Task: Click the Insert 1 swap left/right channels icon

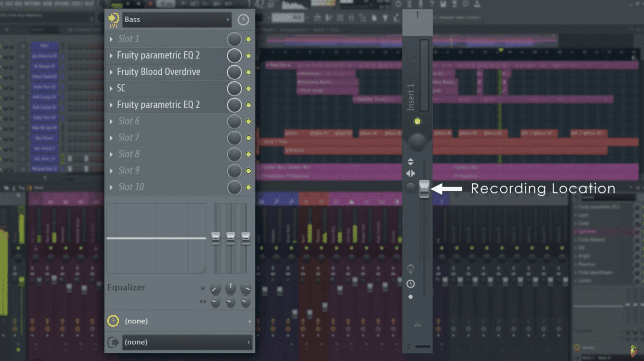Action: coord(410,174)
